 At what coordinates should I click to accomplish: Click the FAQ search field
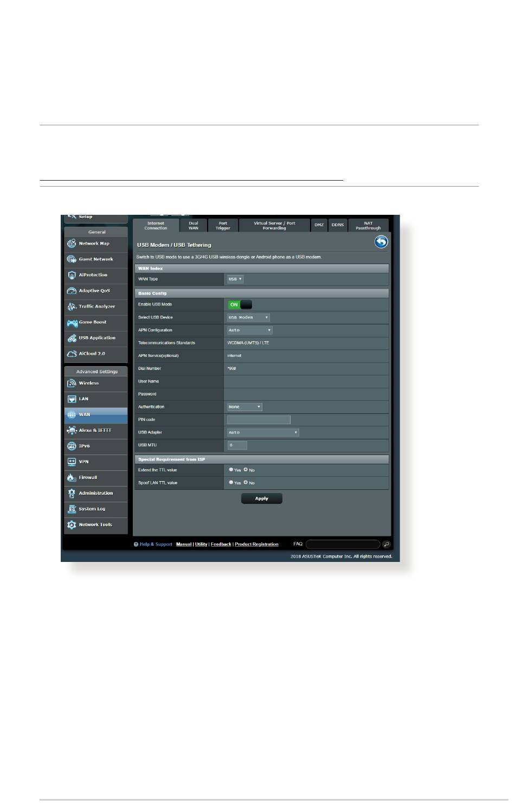click(x=343, y=544)
